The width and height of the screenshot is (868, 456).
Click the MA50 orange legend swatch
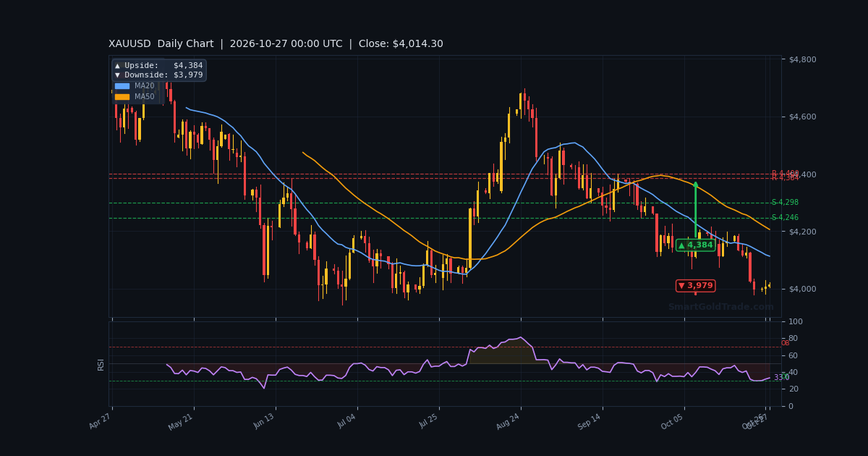point(122,97)
